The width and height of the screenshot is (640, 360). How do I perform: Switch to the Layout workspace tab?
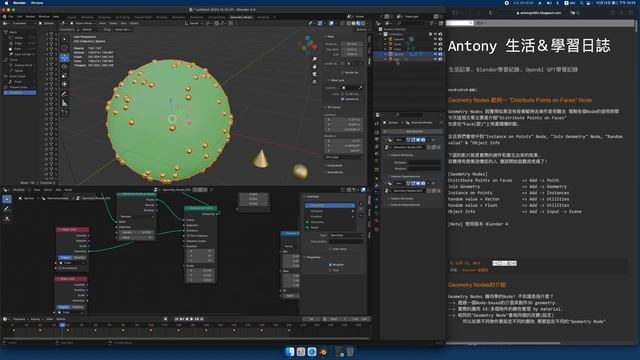[x=72, y=18]
